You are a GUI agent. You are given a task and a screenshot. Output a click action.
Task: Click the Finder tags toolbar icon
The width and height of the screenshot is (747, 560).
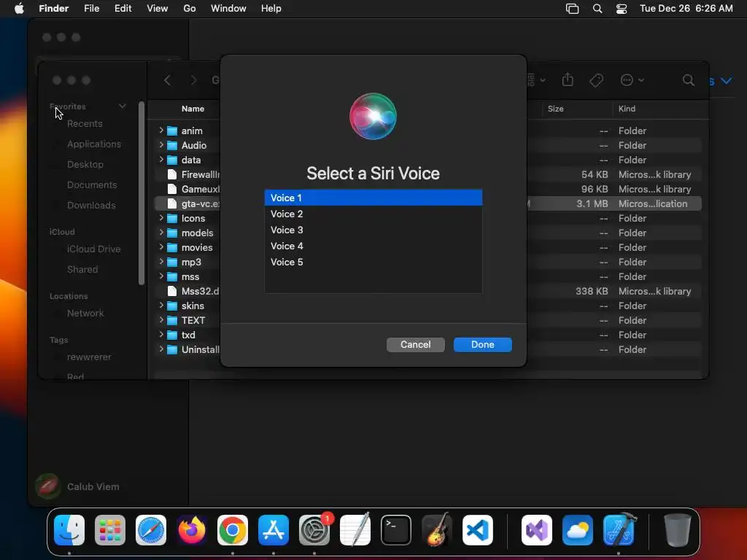coord(596,80)
